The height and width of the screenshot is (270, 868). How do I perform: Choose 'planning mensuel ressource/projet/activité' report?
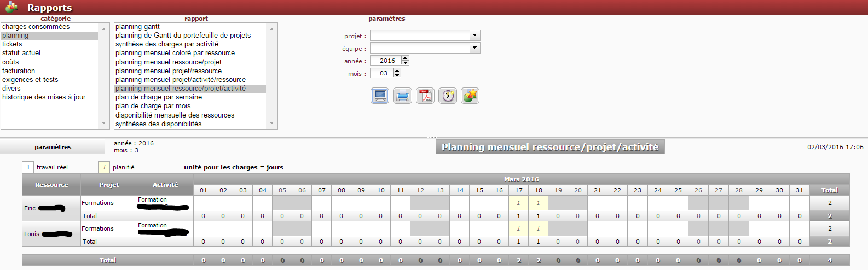point(190,89)
